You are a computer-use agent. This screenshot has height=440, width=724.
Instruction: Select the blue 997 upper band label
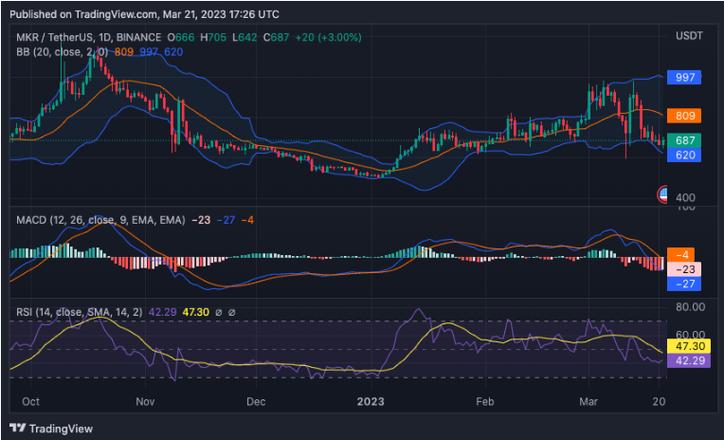click(684, 77)
